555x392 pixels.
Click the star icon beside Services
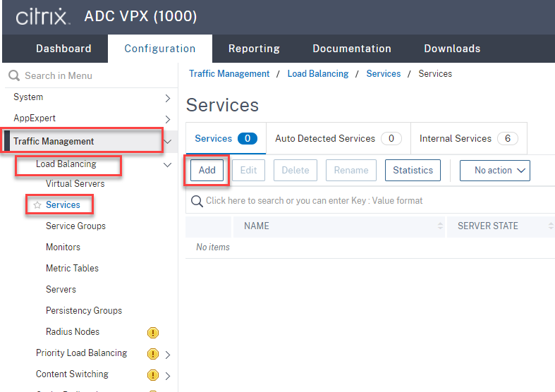(x=37, y=205)
